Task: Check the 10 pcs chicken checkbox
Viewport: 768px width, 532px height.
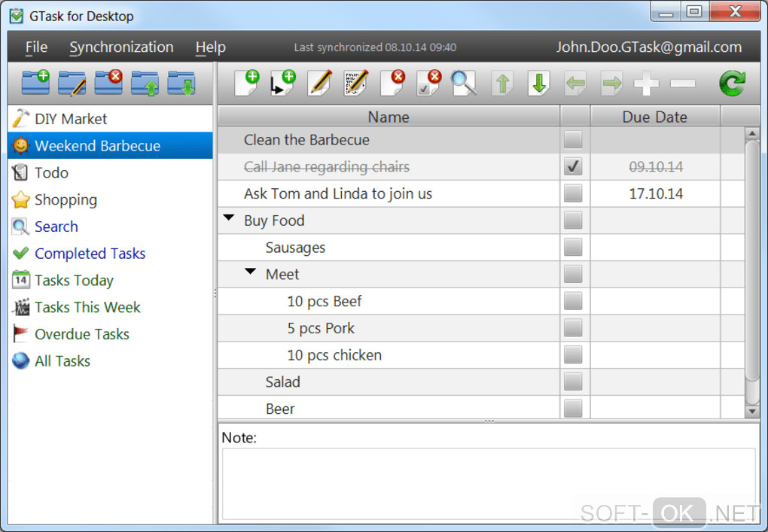Action: tap(573, 355)
